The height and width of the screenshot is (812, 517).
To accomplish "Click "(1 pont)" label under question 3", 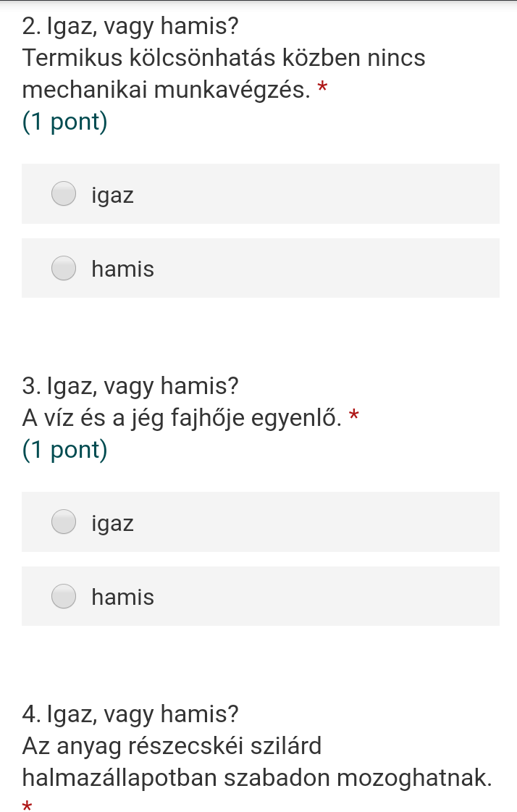I will (65, 450).
